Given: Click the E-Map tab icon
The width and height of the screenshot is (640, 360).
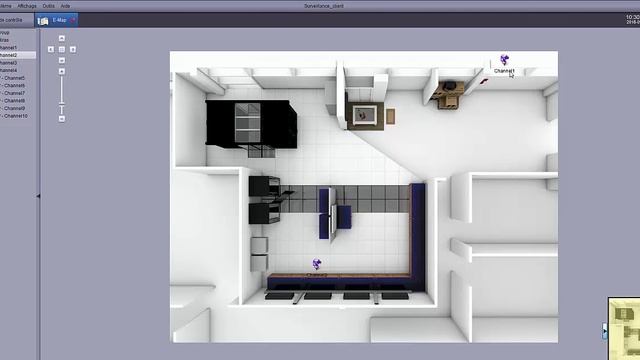Looking at the screenshot, I should tap(43, 20).
